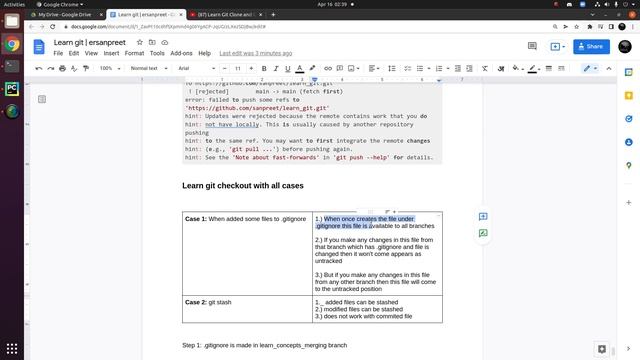This screenshot has width=640, height=360.
Task: Get add-ons with side panel plus
Action: (629, 202)
